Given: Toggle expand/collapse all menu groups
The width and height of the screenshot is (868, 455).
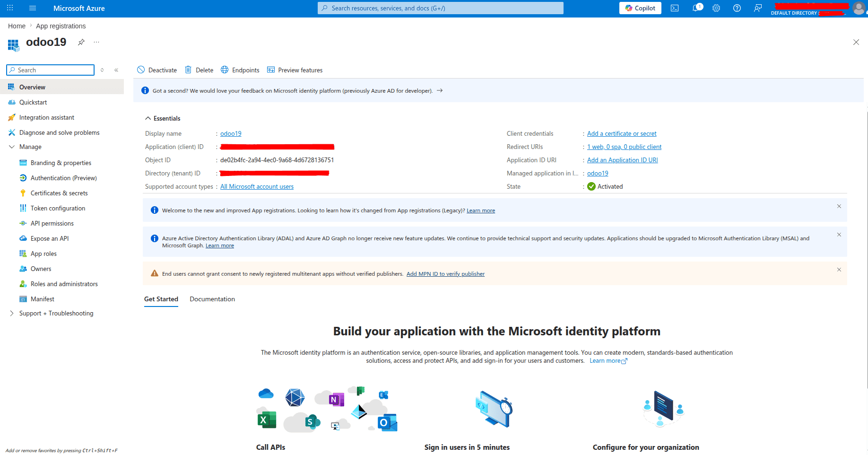Looking at the screenshot, I should coord(102,70).
